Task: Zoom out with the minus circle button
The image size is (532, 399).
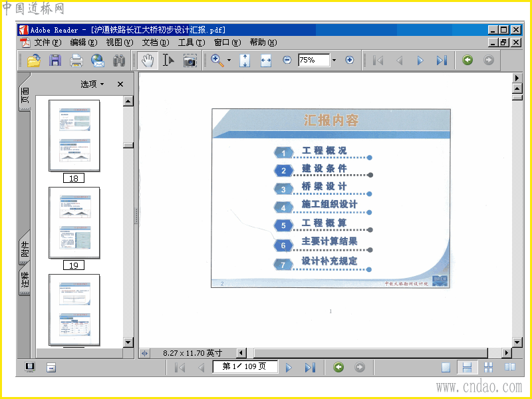Action: click(287, 60)
